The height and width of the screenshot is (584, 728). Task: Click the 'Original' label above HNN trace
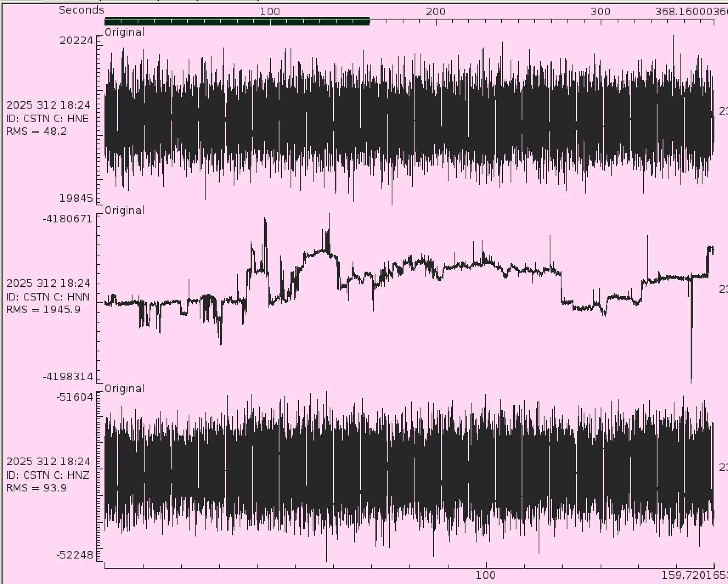tap(124, 211)
